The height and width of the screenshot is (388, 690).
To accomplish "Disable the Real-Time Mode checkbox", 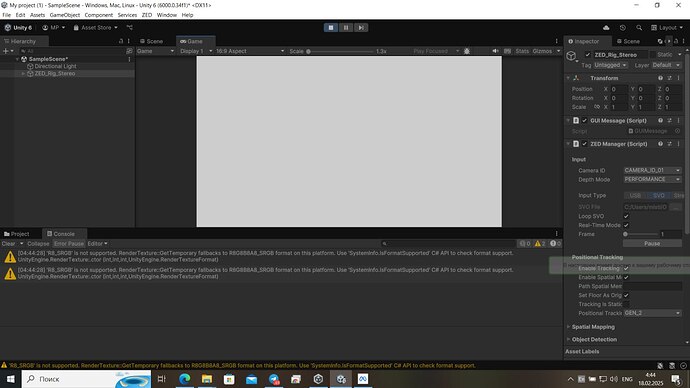I will pos(626,225).
